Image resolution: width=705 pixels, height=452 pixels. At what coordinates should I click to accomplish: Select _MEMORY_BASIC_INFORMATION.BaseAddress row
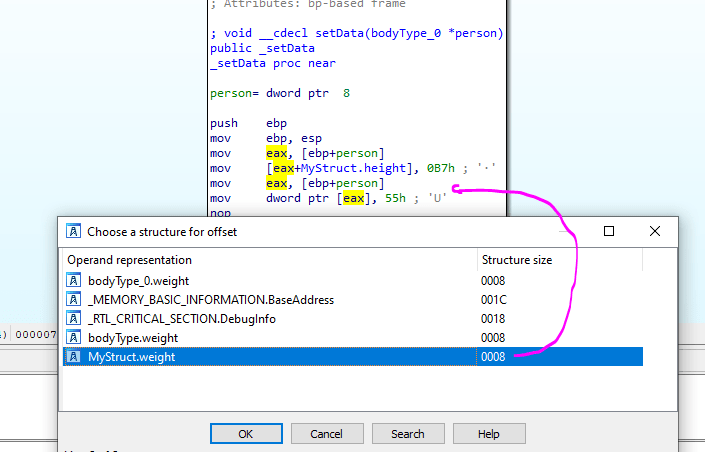point(353,300)
